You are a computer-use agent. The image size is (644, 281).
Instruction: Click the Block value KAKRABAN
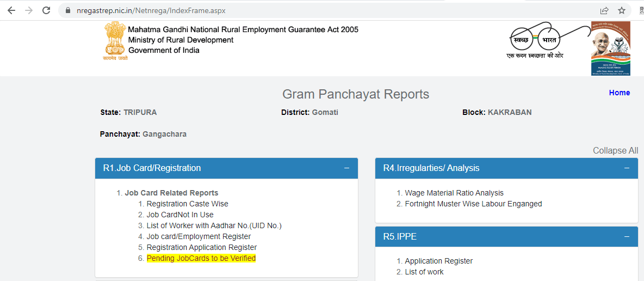pyautogui.click(x=510, y=112)
